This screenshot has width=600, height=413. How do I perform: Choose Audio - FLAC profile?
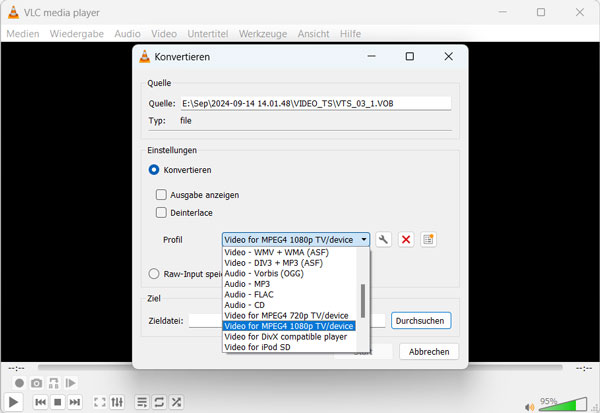pyautogui.click(x=290, y=294)
